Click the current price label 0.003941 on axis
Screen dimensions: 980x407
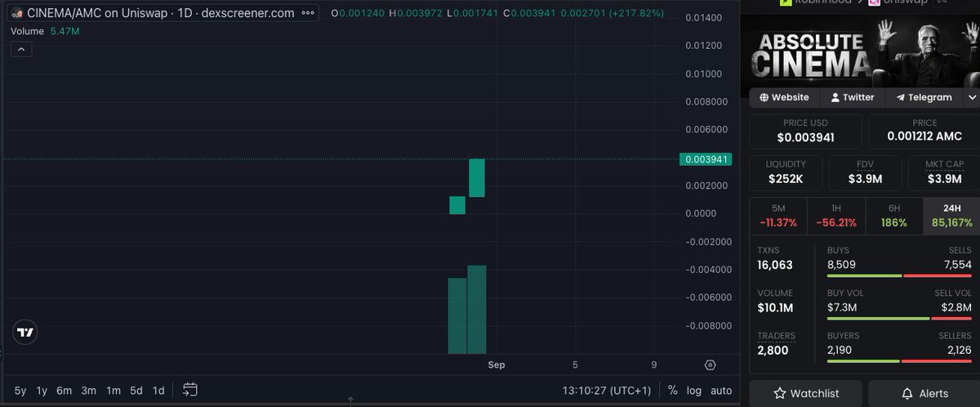[706, 159]
